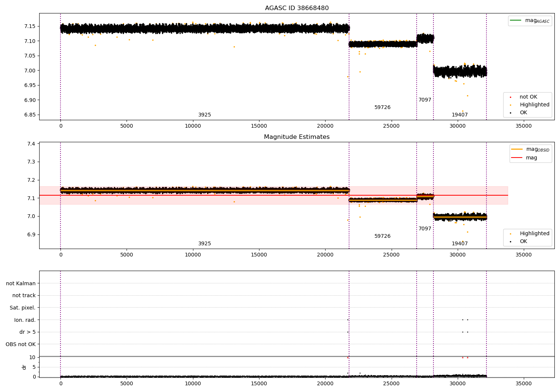This screenshot has width=560, height=392.
Task: Click the 'OBS not OK' axis label
Action: (21, 344)
